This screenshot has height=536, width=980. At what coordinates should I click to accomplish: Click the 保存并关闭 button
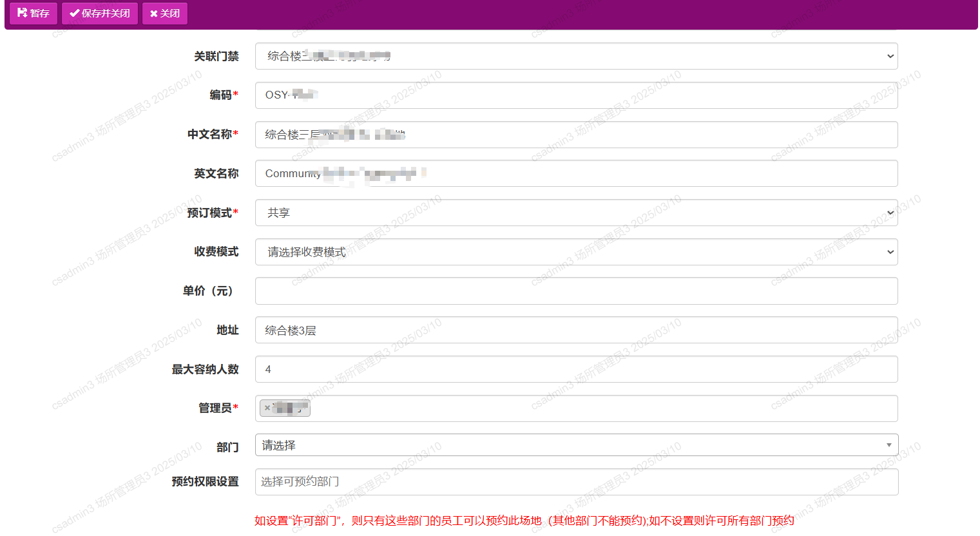click(100, 13)
